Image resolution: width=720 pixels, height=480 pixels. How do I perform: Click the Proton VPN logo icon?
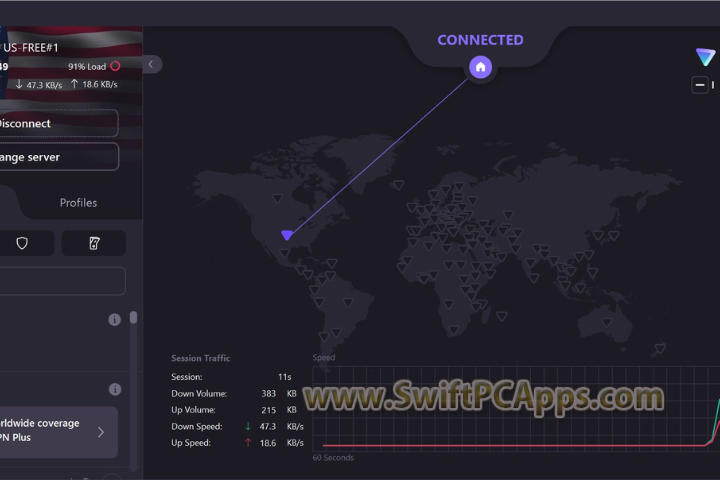705,57
